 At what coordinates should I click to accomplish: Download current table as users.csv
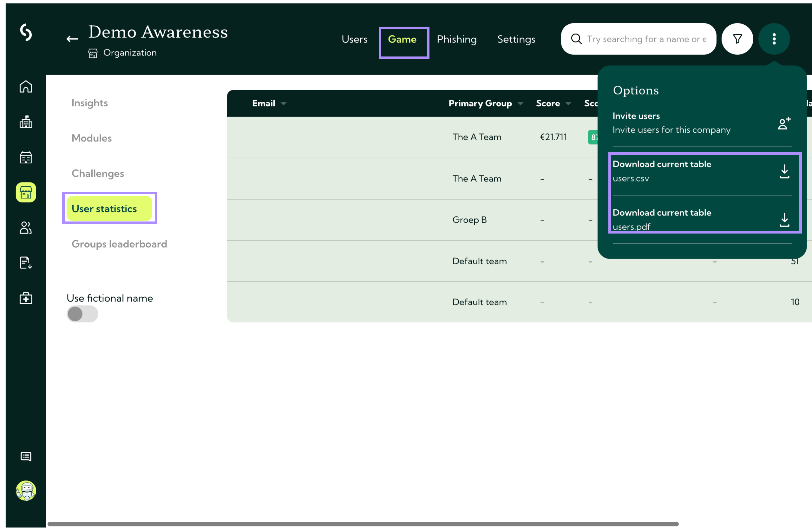(702, 171)
